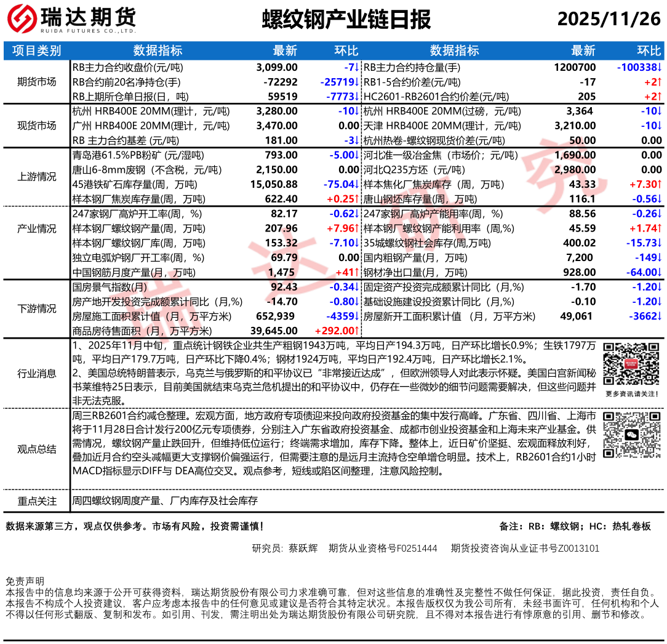The image size is (667, 644).
Task: Select the 项目类别 column header
Action: click(36, 50)
